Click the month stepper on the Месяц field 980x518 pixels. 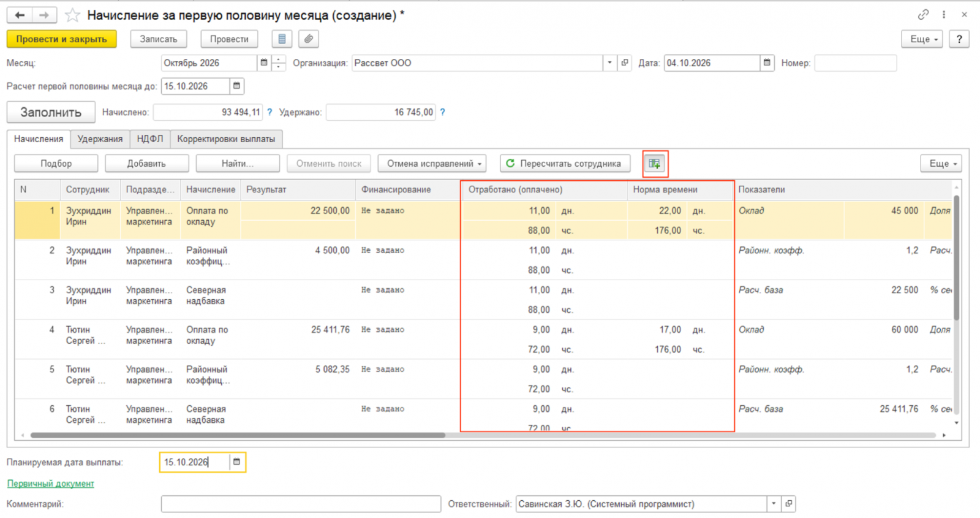[279, 63]
